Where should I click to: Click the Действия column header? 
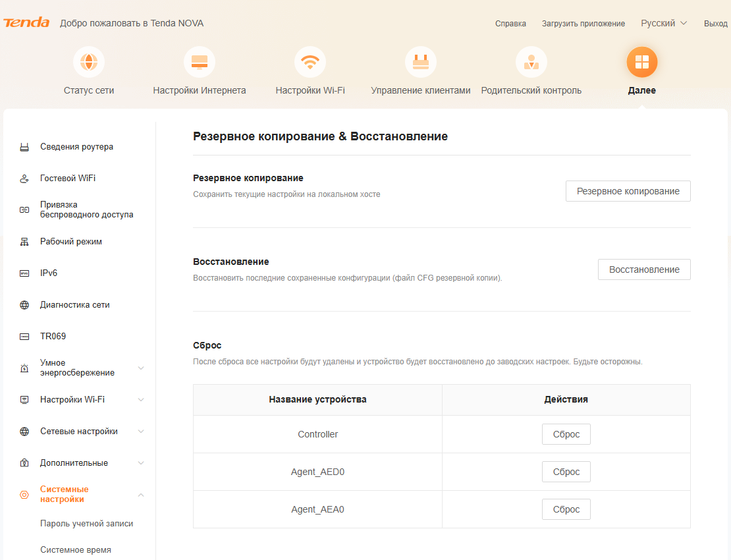pos(566,400)
